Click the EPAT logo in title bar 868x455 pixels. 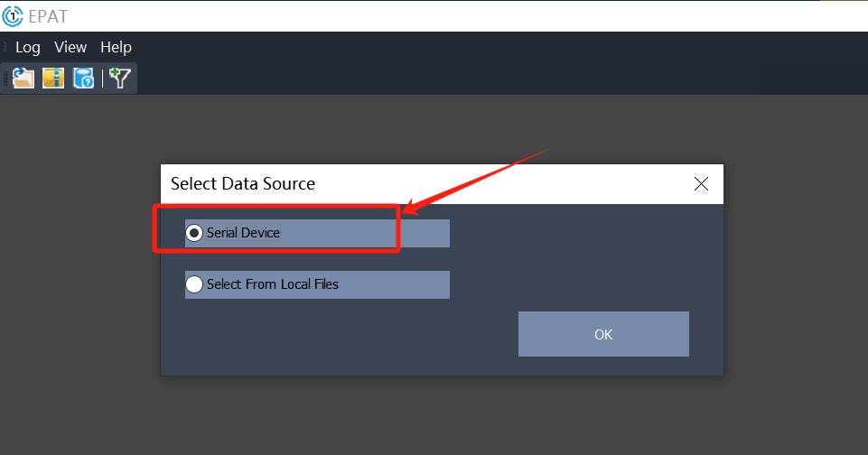[x=13, y=15]
